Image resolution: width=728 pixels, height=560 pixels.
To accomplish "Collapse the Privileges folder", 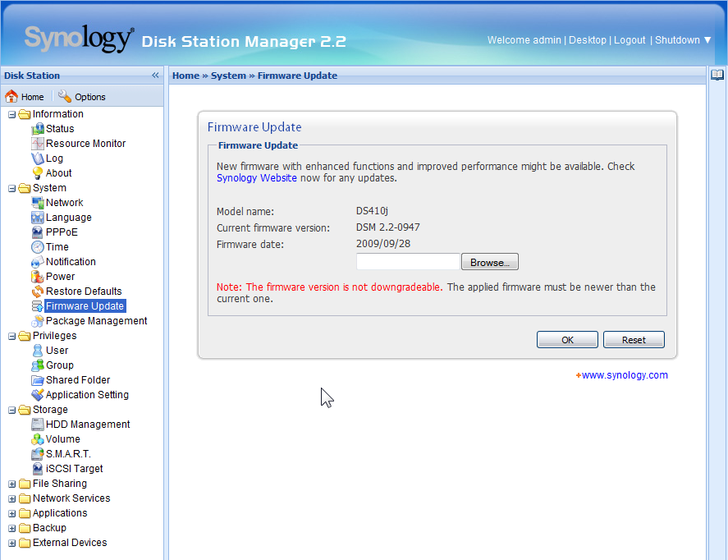I will tap(12, 336).
